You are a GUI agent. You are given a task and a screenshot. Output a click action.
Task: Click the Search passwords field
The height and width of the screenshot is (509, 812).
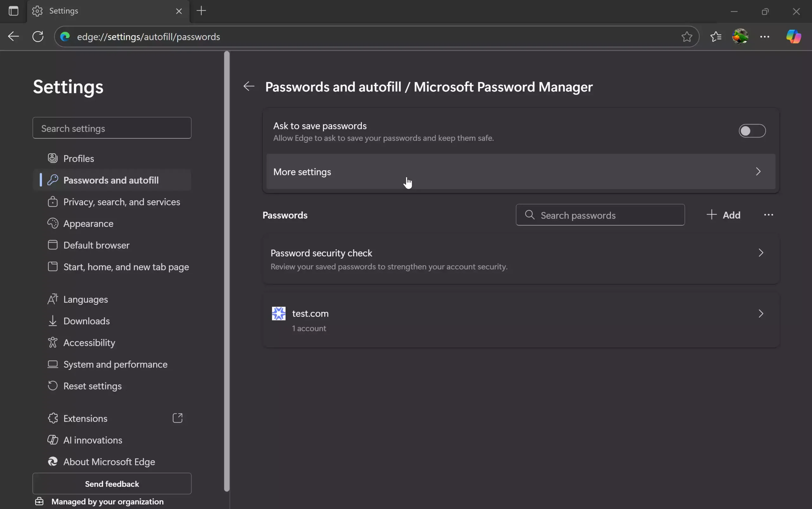tap(600, 215)
